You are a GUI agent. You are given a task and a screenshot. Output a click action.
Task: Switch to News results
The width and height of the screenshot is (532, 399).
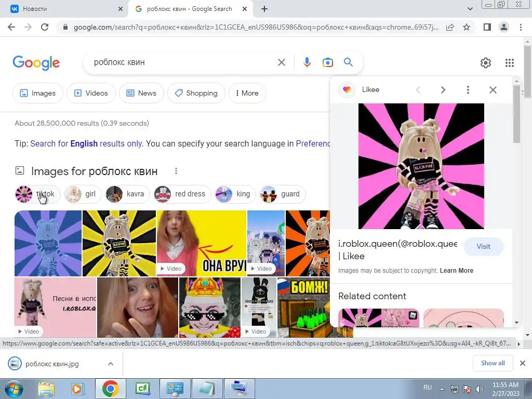(x=141, y=93)
